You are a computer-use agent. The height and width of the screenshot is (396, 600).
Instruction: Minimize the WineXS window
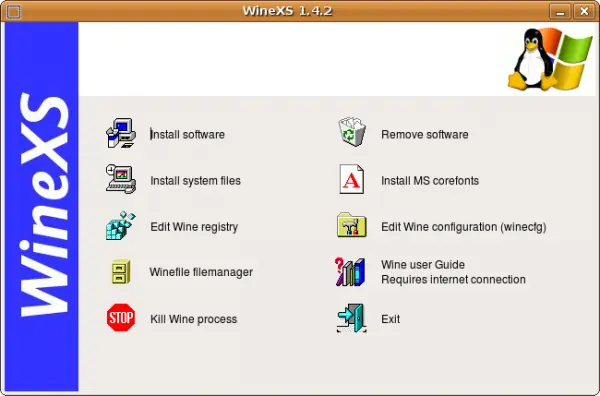tap(560, 11)
